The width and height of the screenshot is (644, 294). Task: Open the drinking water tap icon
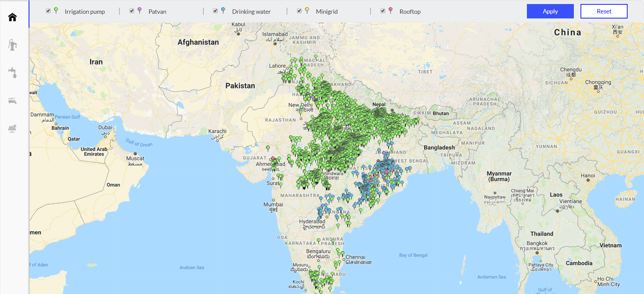(x=12, y=73)
